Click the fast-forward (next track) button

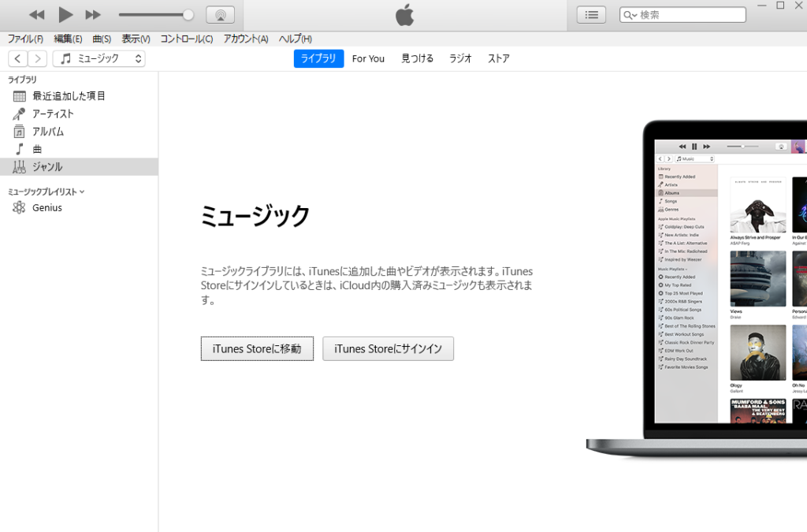click(93, 15)
